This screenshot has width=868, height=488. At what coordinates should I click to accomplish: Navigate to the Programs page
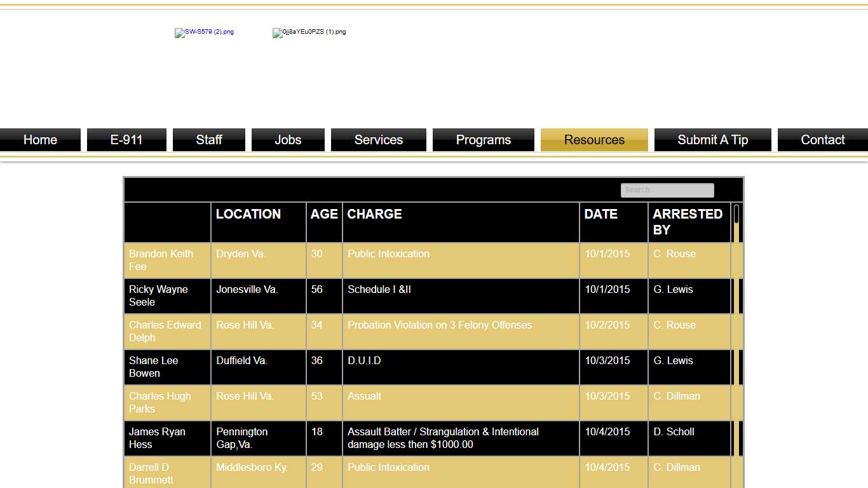(484, 140)
